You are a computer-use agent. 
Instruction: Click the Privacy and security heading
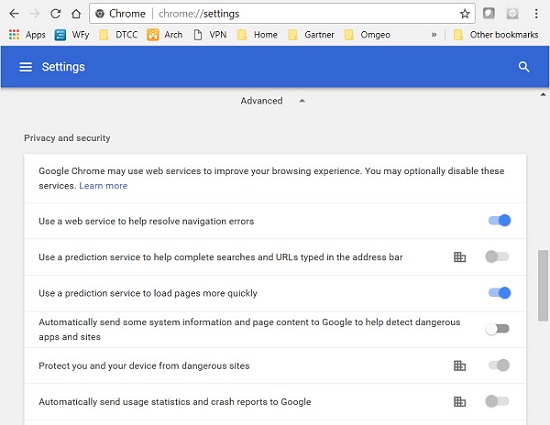coord(67,138)
